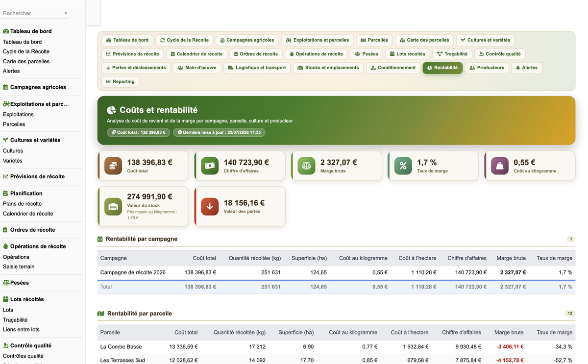This screenshot has width=588, height=364.
Task: Open the Rechercher dropdown arrow
Action: [x=66, y=14]
